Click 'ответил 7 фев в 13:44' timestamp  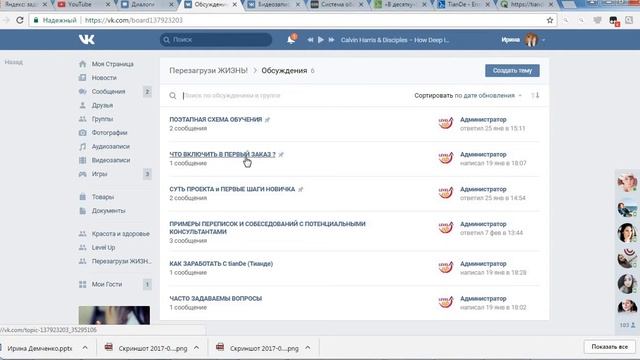coord(491,233)
